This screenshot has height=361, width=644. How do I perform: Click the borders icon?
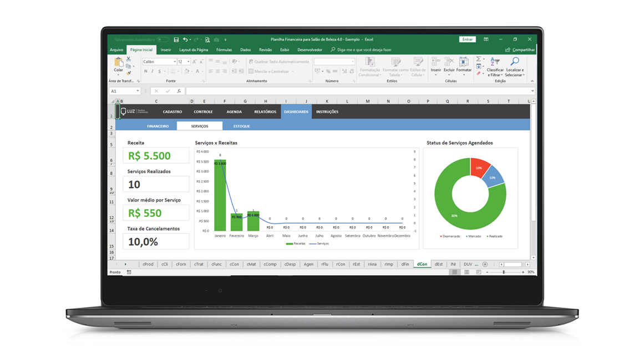[173, 72]
